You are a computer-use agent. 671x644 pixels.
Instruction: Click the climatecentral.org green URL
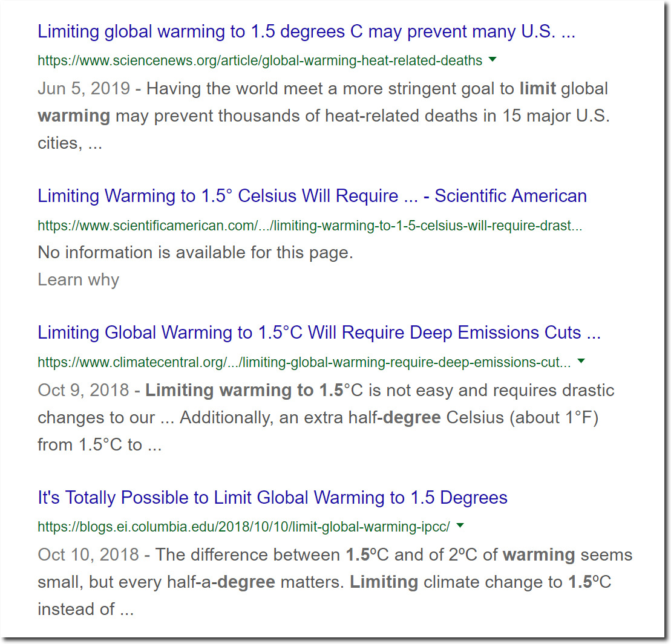pyautogui.click(x=304, y=362)
